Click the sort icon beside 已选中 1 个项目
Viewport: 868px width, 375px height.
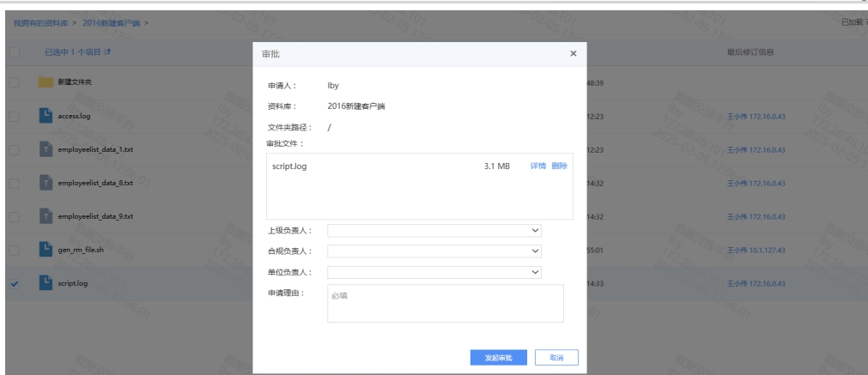click(108, 52)
